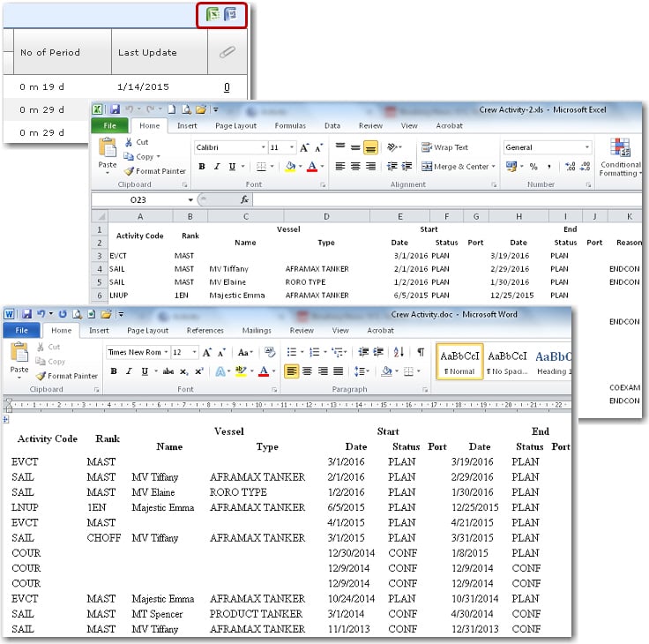649x644 pixels.
Task: Toggle Bold in the Word font group
Action: pos(114,371)
